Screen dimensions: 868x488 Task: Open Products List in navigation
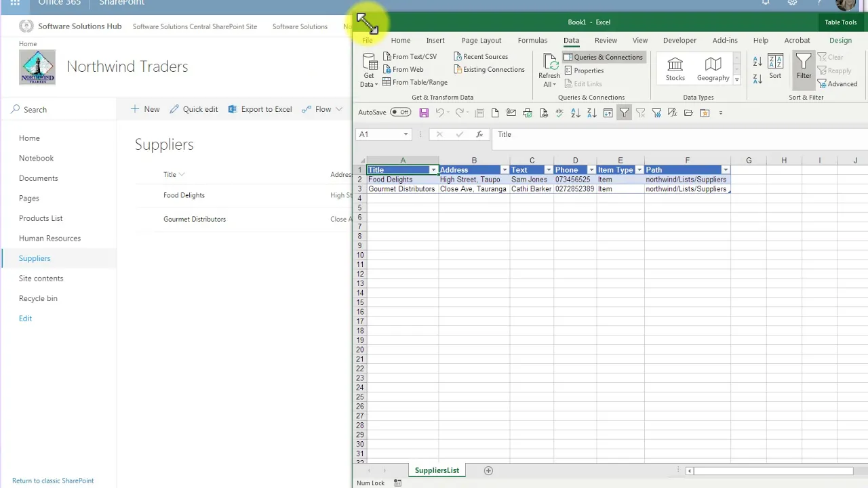[41, 218]
